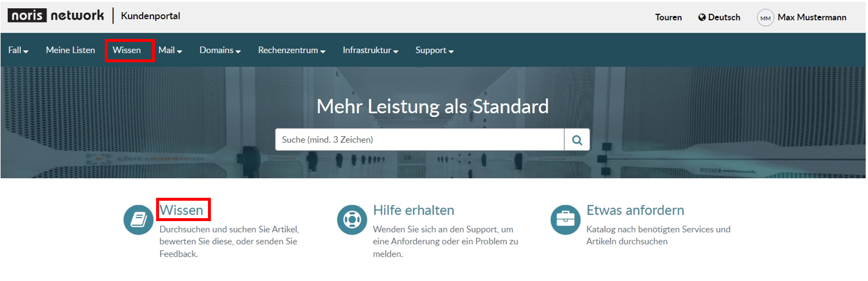Click the Hilfe erhalten lifebuoy icon
The width and height of the screenshot is (868, 281).
pyautogui.click(x=352, y=220)
